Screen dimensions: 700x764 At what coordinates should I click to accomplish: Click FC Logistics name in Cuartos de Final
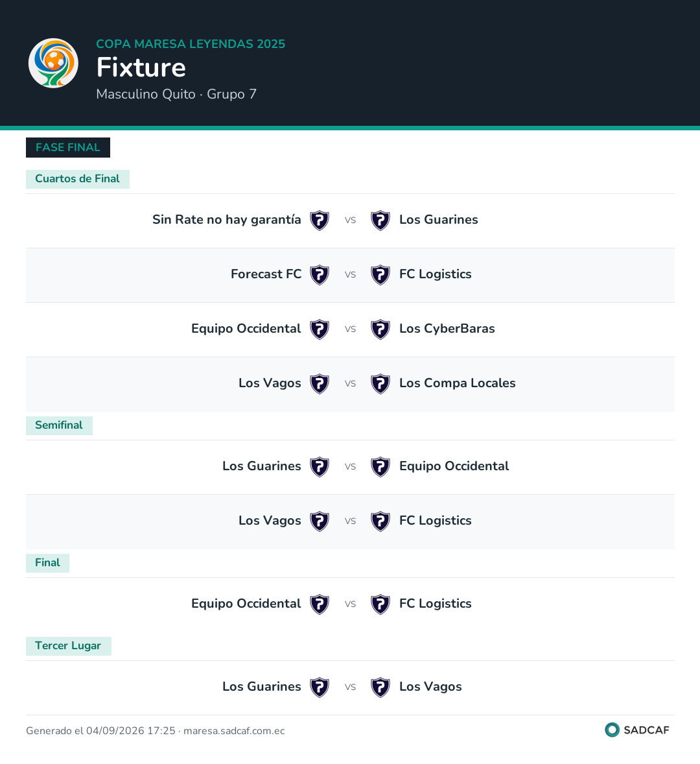(x=435, y=274)
